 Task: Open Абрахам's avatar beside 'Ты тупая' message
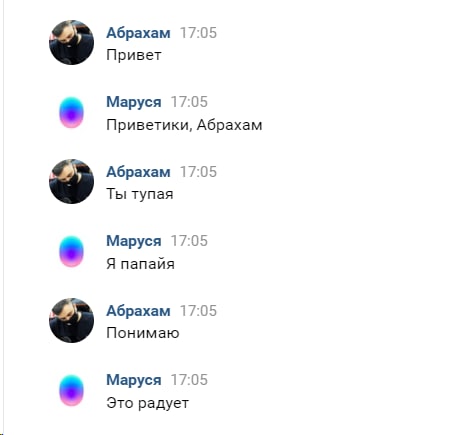pos(71,181)
